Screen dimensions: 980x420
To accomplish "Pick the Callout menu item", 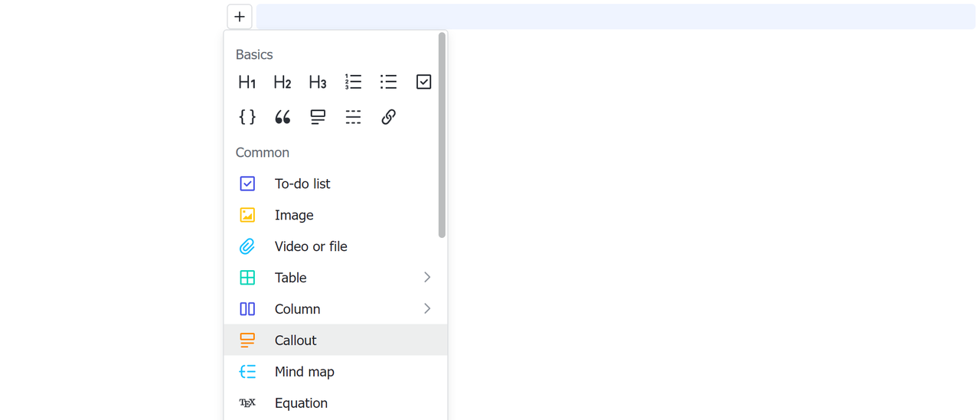I will tap(296, 340).
